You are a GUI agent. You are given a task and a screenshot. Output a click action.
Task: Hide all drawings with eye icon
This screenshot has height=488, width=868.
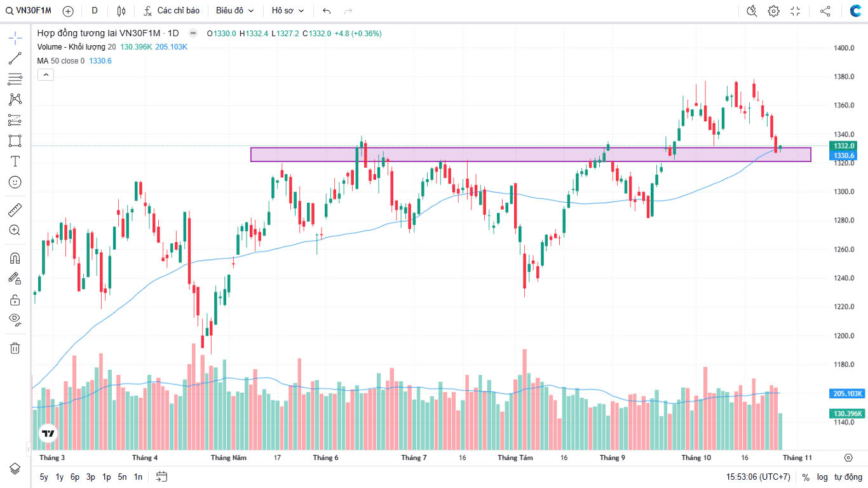(x=15, y=319)
